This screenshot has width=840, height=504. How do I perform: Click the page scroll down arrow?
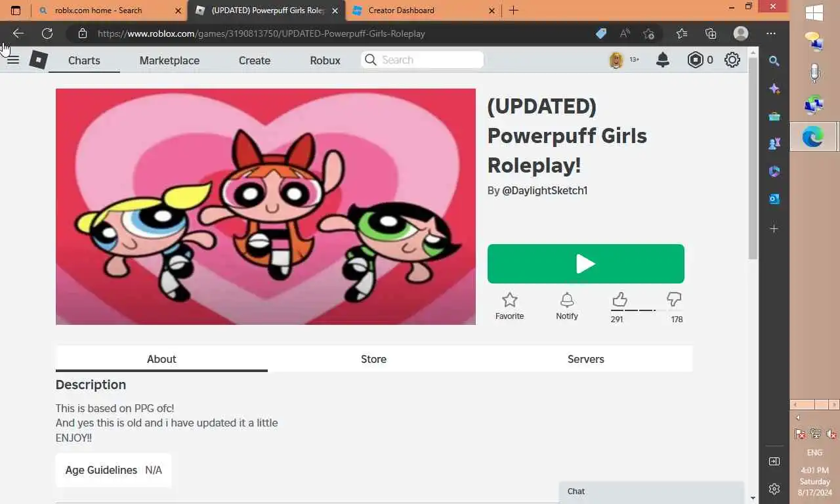point(753,498)
